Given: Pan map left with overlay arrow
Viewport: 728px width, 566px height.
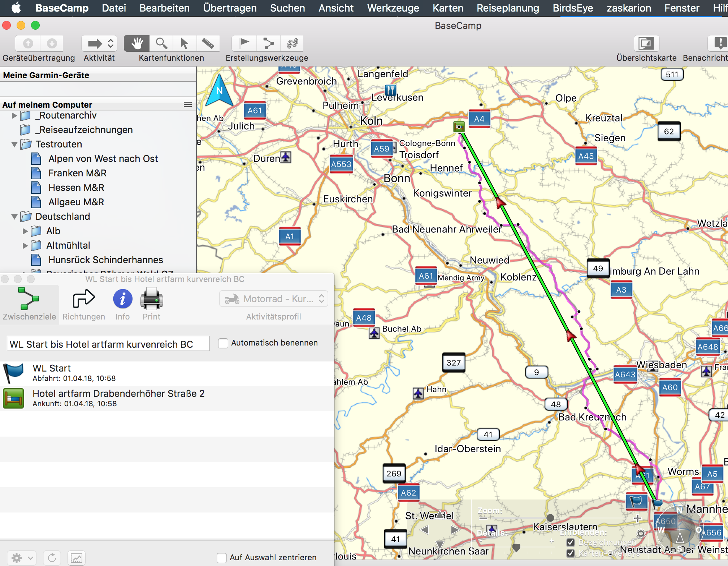Looking at the screenshot, I should (x=424, y=530).
